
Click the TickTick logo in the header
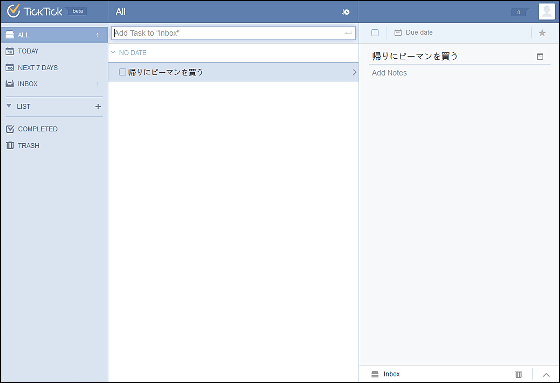(x=34, y=11)
